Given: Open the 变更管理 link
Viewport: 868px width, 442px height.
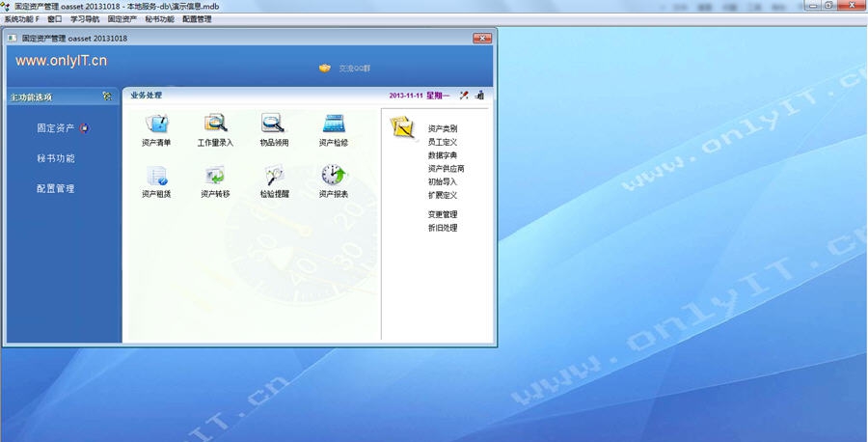Looking at the screenshot, I should pos(443,214).
